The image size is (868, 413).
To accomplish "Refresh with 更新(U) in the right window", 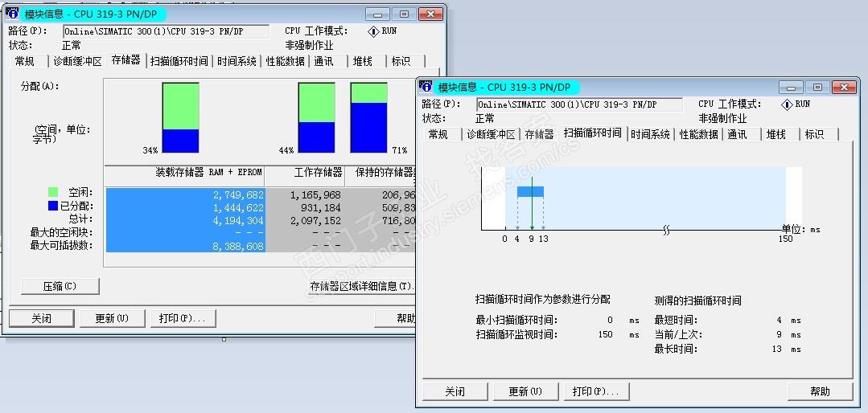I will coord(526,391).
